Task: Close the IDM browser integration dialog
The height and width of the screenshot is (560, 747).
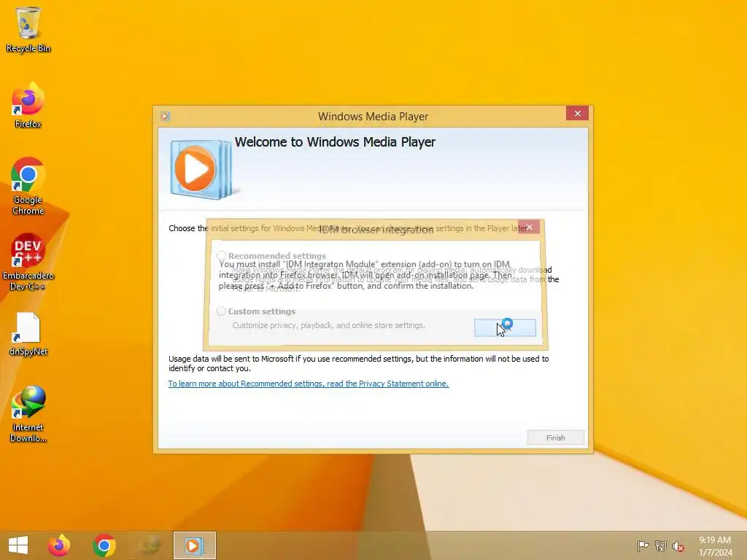Action: pyautogui.click(x=529, y=227)
